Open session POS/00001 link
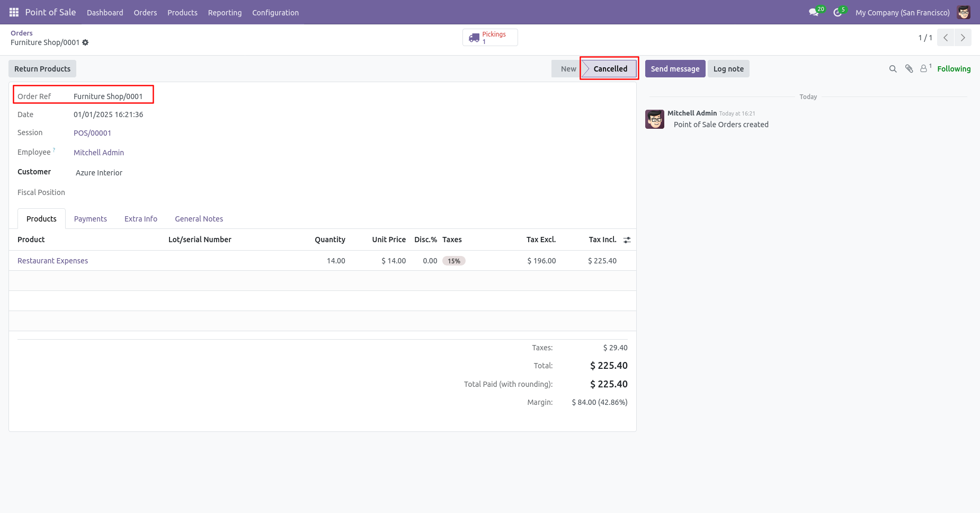The image size is (980, 513). pos(92,133)
